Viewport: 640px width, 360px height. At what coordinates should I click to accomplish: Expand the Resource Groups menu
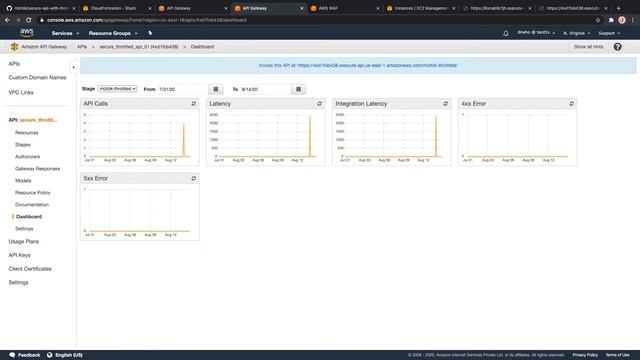coord(113,33)
